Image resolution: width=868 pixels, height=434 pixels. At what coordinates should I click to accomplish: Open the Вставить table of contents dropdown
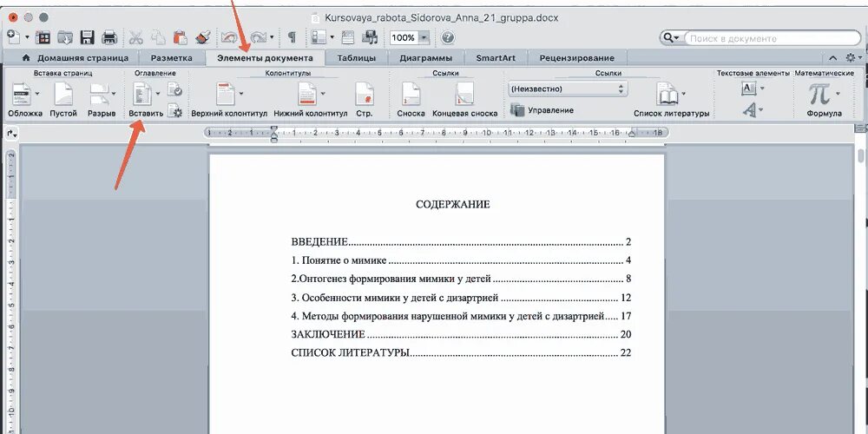[x=158, y=94]
